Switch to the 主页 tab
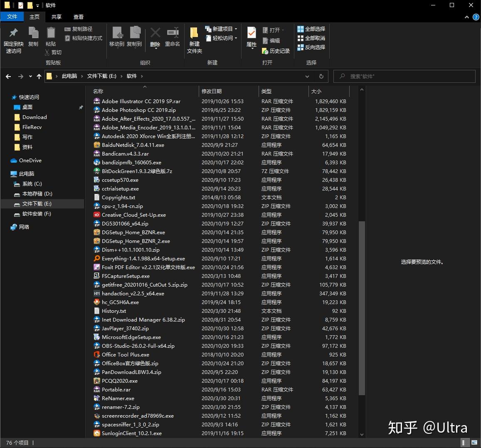The image size is (481, 448). [35, 17]
